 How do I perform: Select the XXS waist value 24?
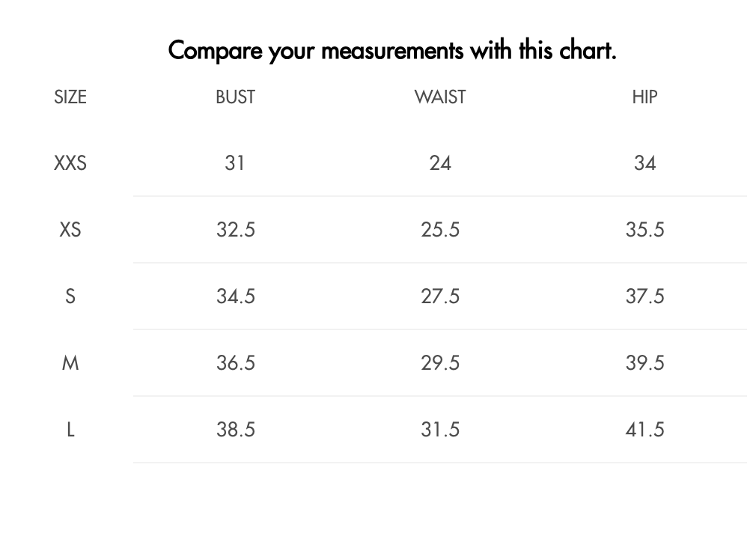[x=440, y=163]
